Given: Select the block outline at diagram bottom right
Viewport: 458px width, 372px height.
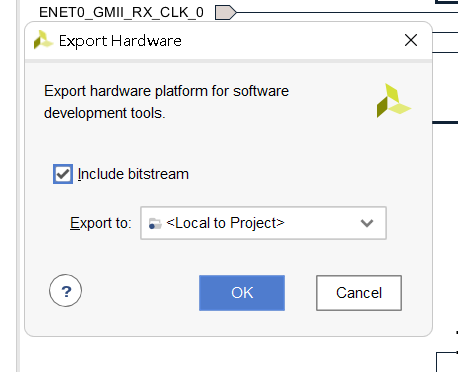Looking at the screenshot, I should [x=447, y=362].
